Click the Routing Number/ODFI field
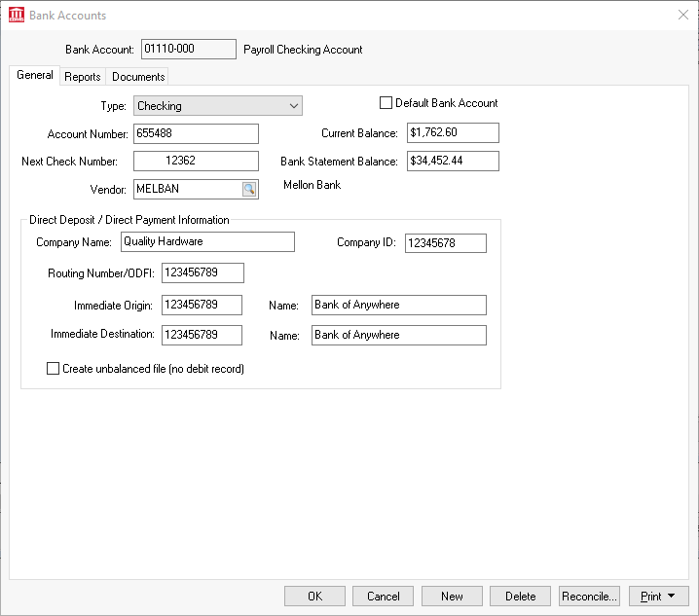Image resolution: width=699 pixels, height=616 pixels. pos(202,272)
